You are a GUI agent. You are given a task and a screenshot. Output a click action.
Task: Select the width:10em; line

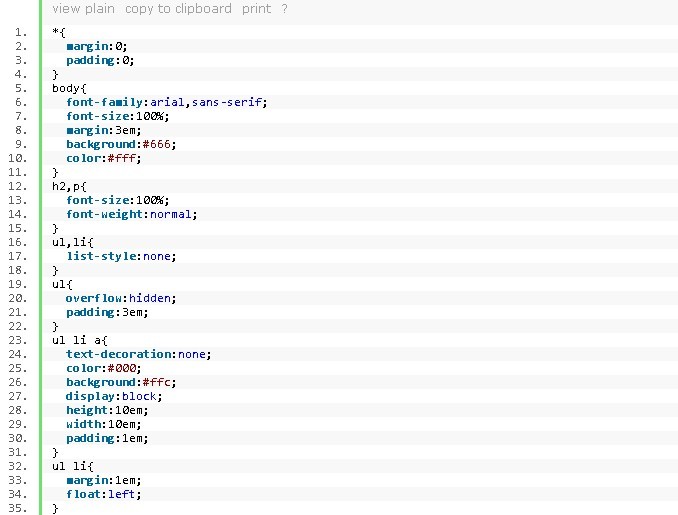click(104, 424)
